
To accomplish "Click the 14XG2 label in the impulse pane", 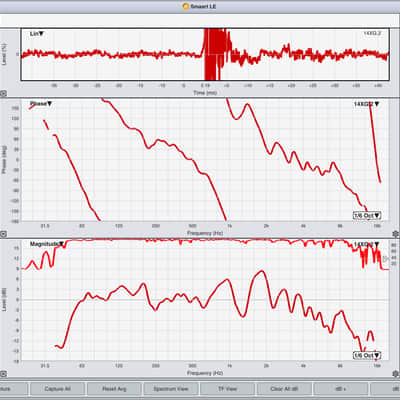I will tap(372, 33).
